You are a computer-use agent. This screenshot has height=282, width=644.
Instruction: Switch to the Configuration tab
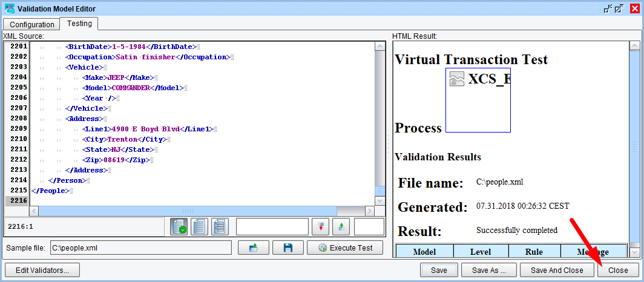[32, 24]
